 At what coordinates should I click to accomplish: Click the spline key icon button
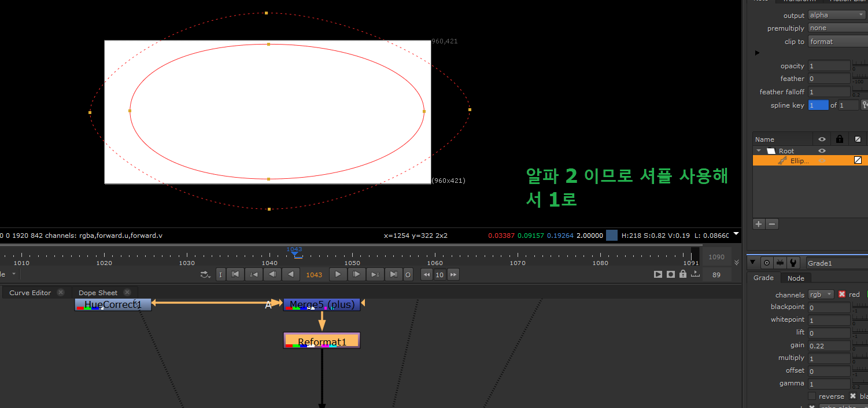pyautogui.click(x=865, y=105)
